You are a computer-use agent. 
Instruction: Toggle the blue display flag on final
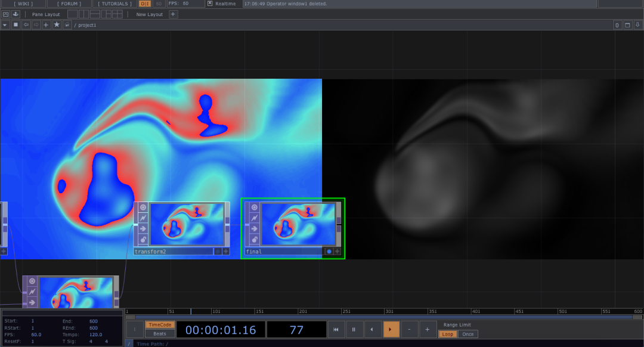pos(329,252)
